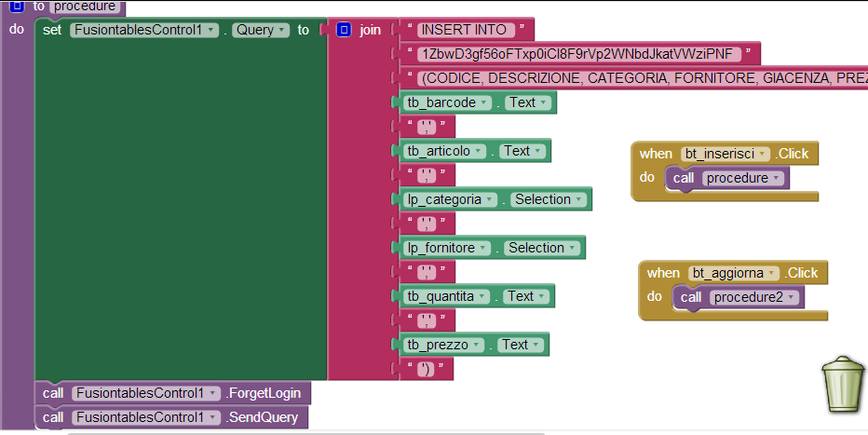The height and width of the screenshot is (435, 868).
Task: Open Text property dropdown of tb_barcode
Action: (x=528, y=102)
